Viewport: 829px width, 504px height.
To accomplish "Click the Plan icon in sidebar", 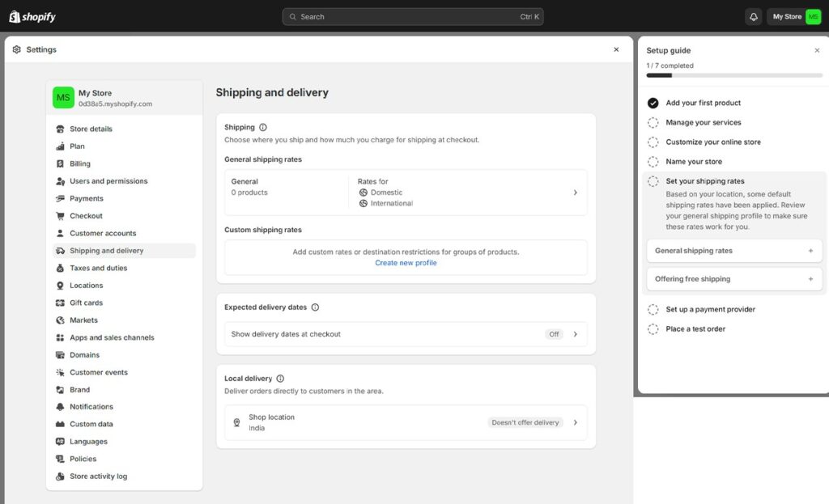I will click(x=60, y=146).
